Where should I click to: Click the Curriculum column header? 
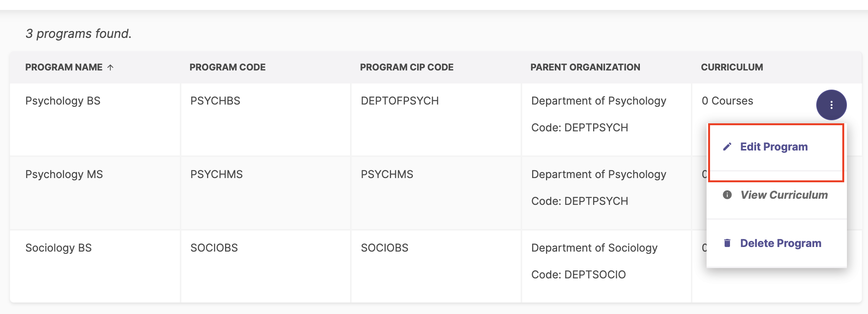732,67
